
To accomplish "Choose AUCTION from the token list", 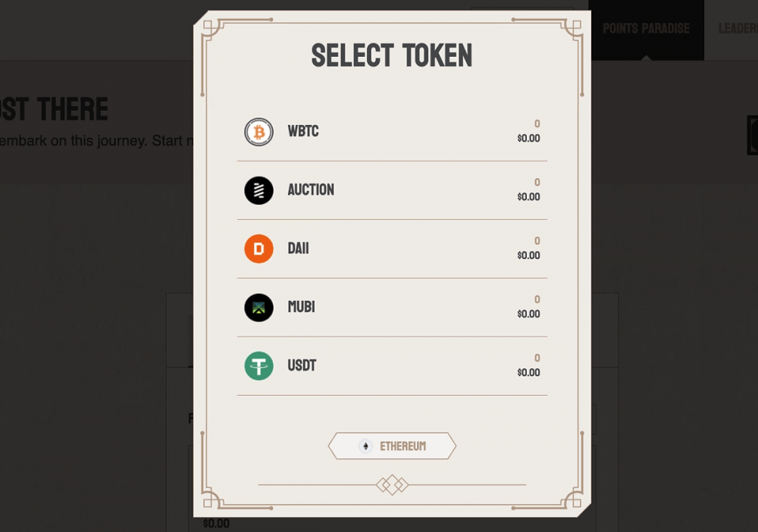I will (x=311, y=190).
